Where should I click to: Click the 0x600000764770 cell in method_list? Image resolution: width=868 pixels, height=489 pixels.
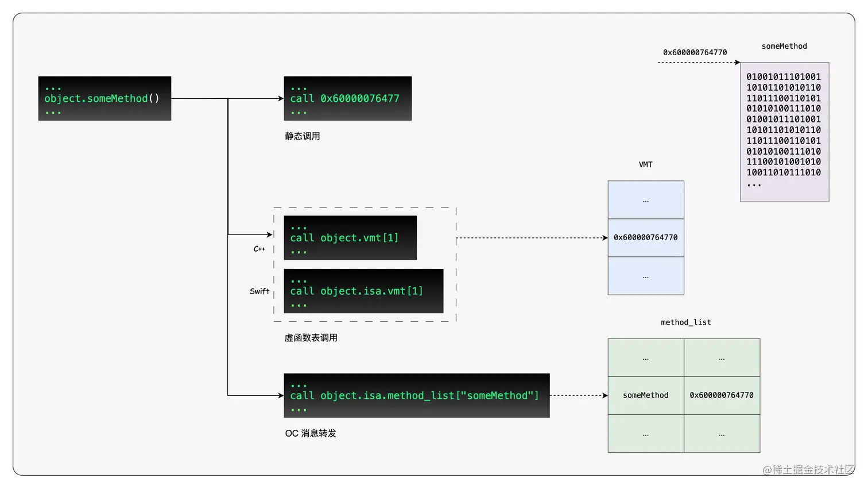click(722, 395)
